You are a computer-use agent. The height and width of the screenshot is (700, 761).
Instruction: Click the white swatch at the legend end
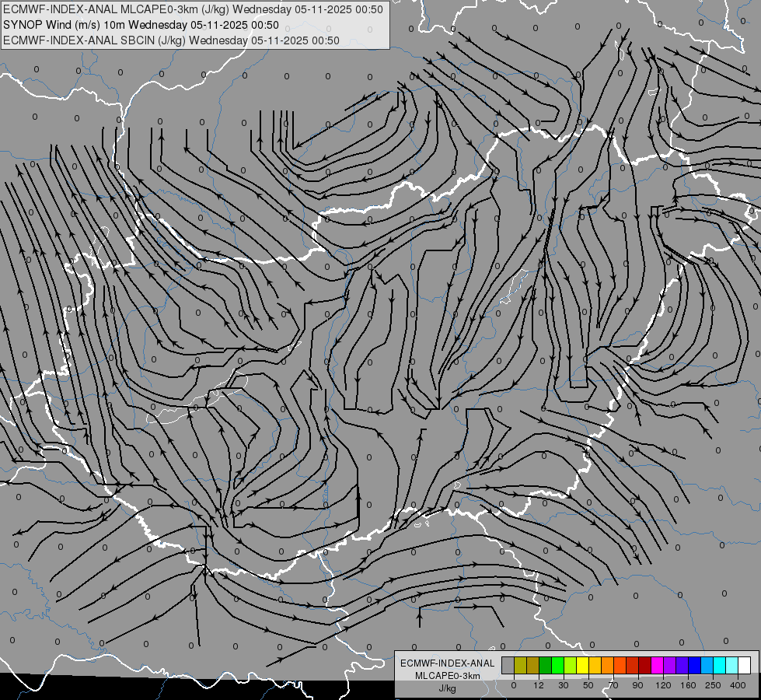tap(744, 665)
